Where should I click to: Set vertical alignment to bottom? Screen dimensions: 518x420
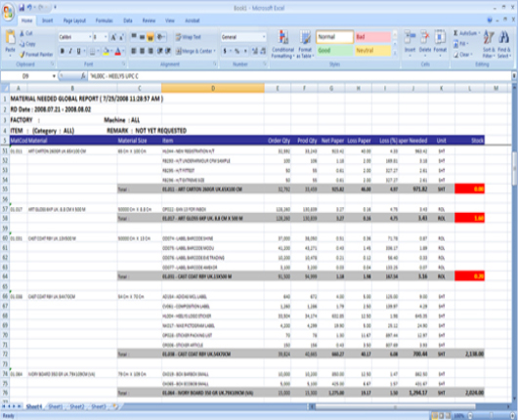[x=150, y=37]
